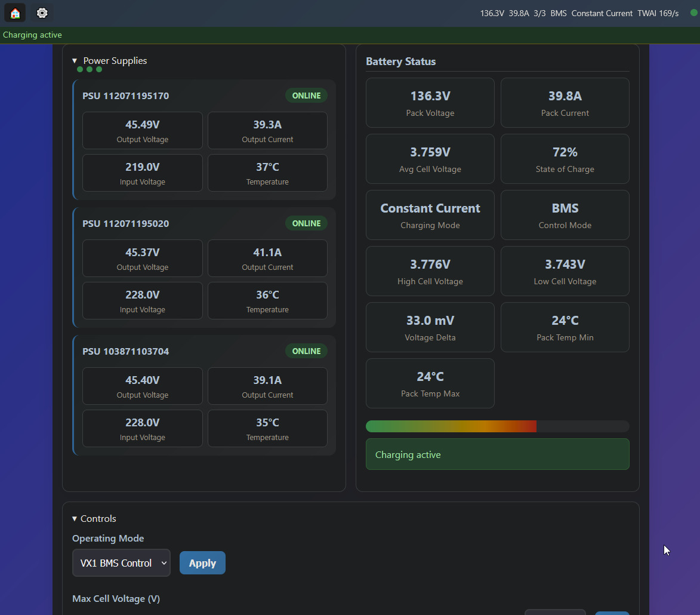Screen dimensions: 700x615
Task: Click ONLINE badge for PSU 103871103704
Action: (306, 351)
